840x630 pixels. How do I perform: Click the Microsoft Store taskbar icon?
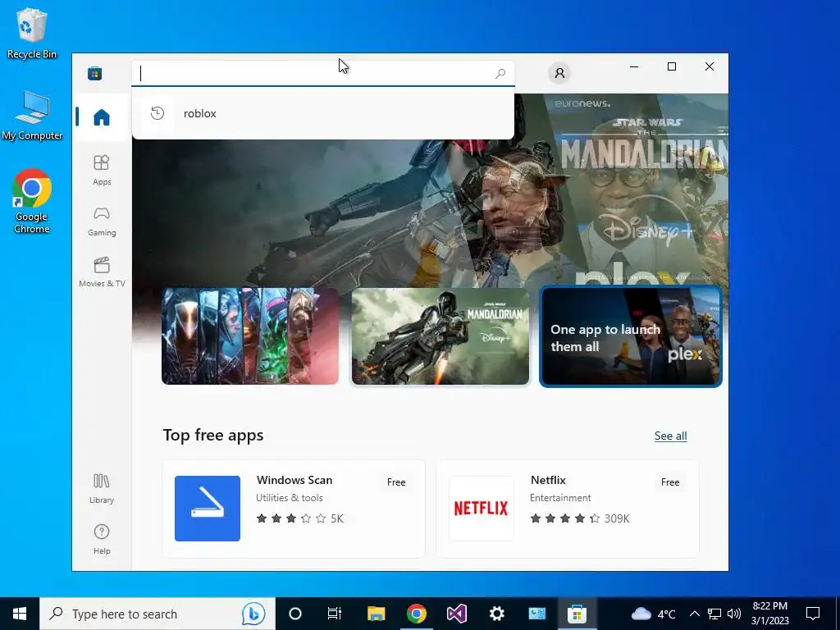[577, 614]
